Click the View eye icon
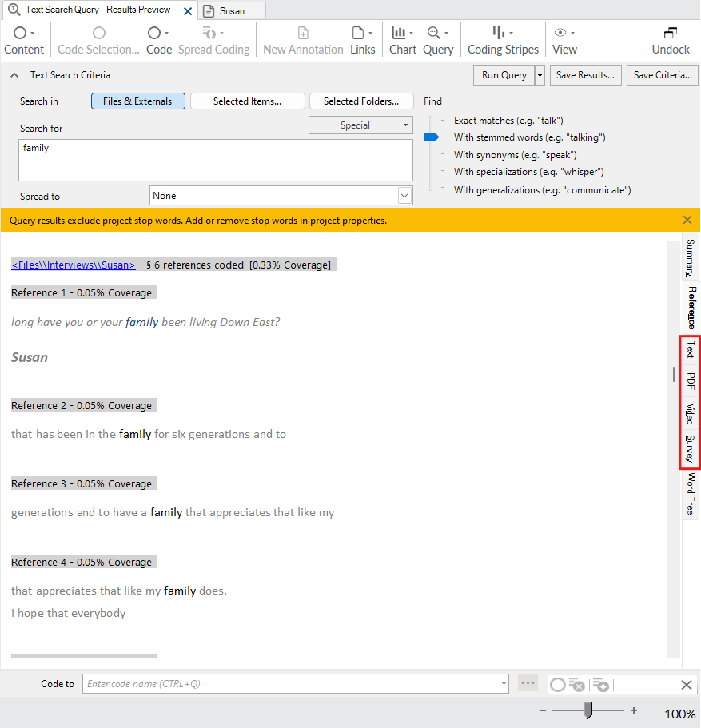Viewport: 701px width, 728px height. (560, 33)
